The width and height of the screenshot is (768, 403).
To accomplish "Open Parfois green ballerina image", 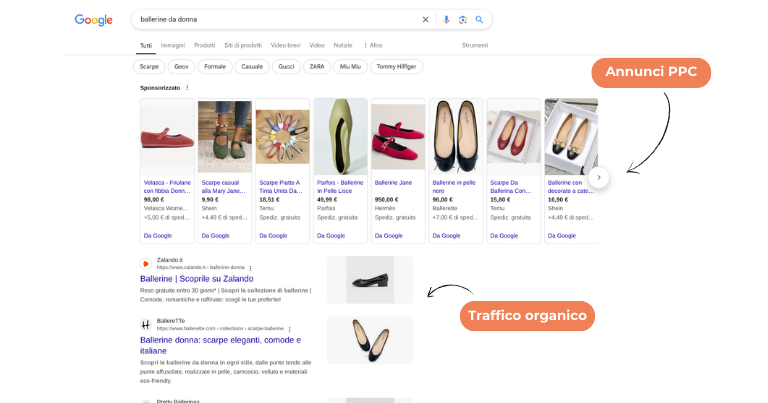I will tap(340, 137).
